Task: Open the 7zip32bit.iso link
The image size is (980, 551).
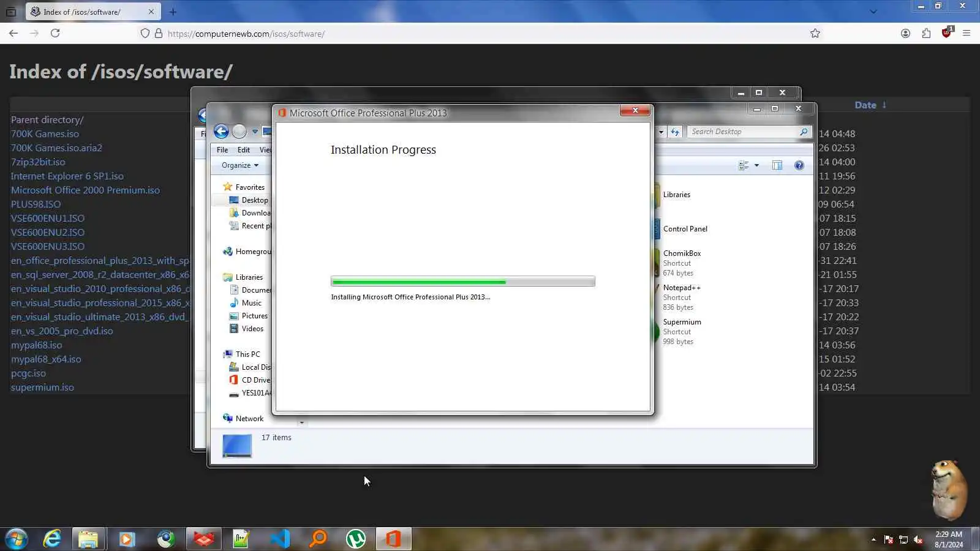Action: click(x=38, y=162)
